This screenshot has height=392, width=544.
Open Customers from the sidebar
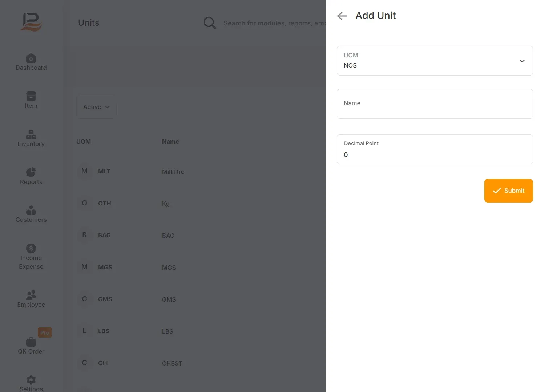point(31,214)
